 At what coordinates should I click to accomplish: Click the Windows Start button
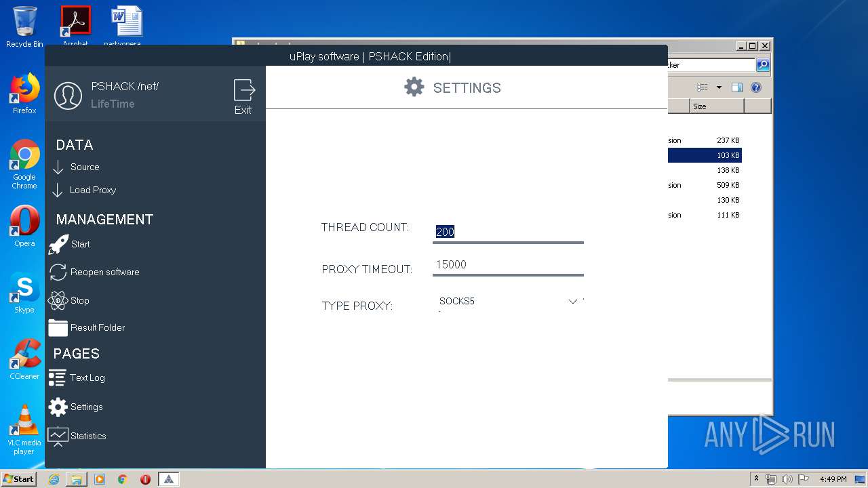click(18, 479)
